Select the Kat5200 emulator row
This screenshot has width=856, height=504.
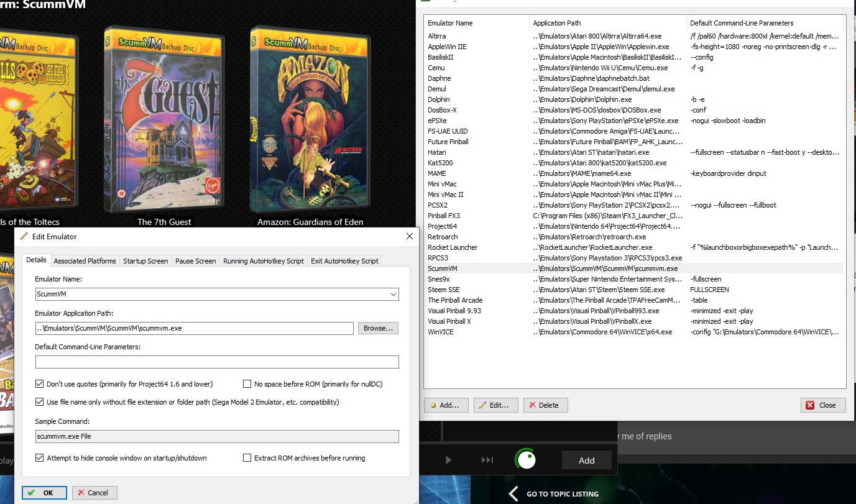click(634, 163)
